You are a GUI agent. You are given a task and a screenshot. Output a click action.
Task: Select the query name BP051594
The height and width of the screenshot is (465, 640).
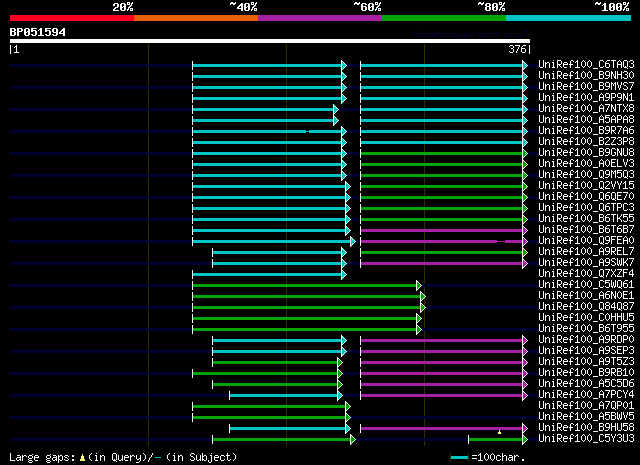[38, 32]
